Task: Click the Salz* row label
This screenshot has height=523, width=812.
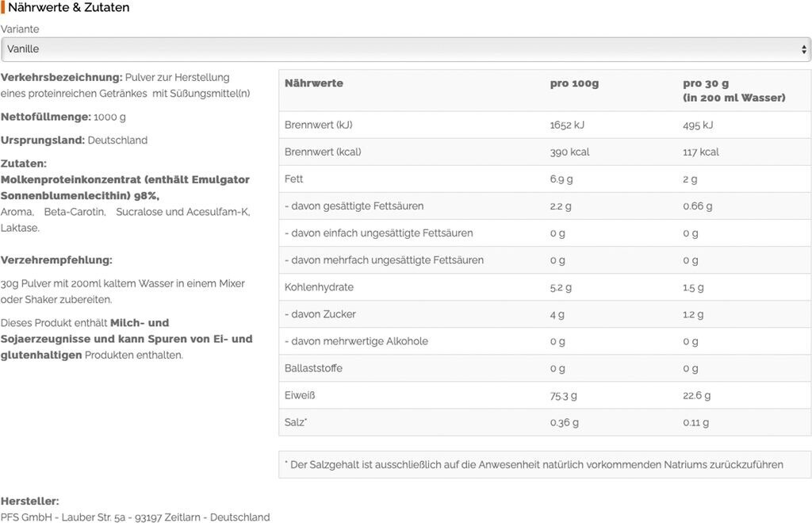Action: (x=296, y=422)
